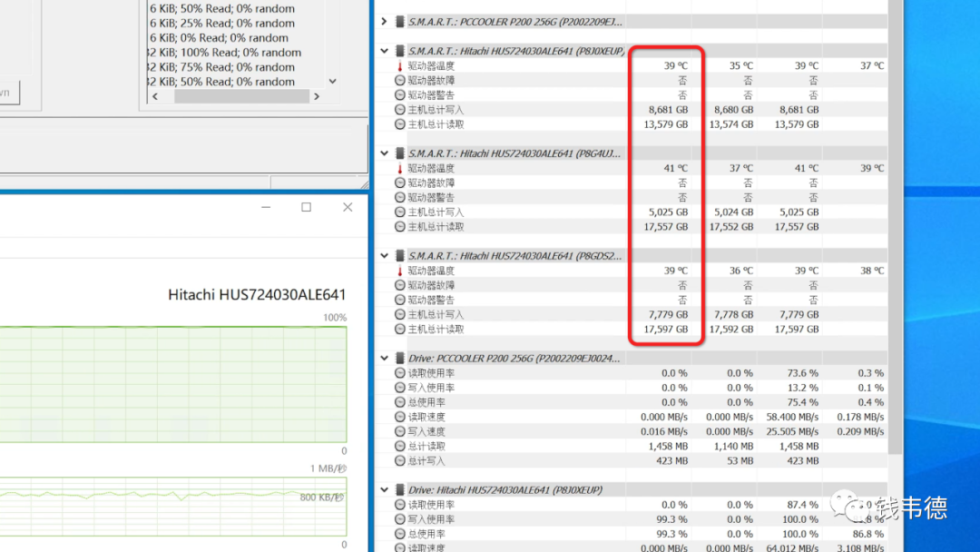This screenshot has width=980, height=552.
Task: Click the 53 MB value
Action: (740, 460)
